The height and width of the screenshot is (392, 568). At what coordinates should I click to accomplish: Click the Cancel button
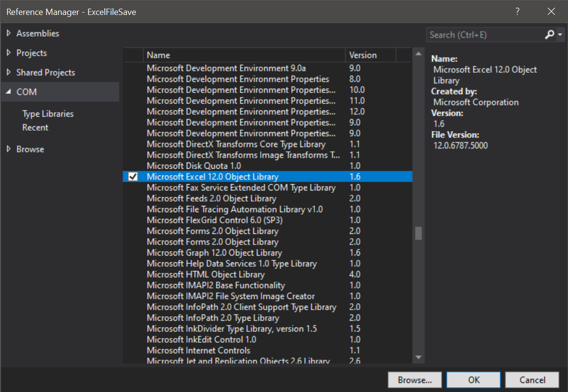coord(532,379)
